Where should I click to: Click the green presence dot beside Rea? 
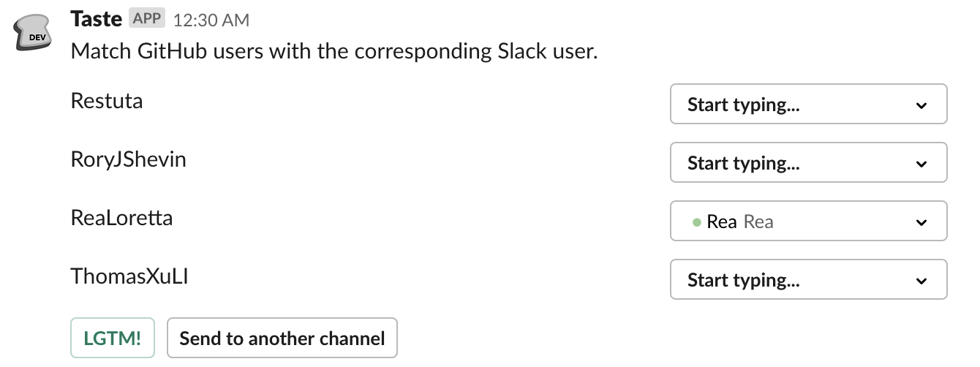point(697,222)
